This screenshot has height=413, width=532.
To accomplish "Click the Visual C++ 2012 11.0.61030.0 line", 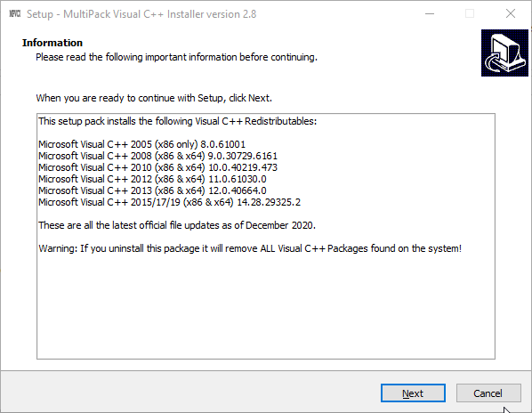I will [152, 179].
